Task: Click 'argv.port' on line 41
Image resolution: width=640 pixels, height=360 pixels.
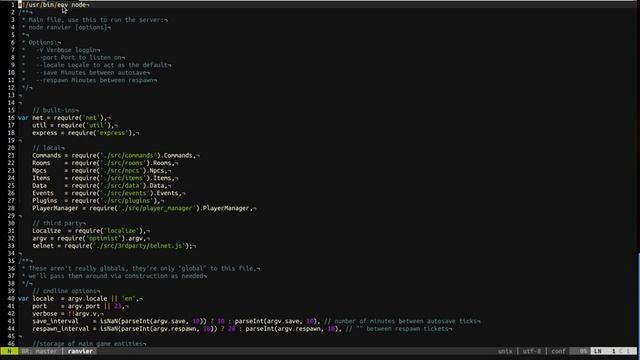Action: click(84, 306)
